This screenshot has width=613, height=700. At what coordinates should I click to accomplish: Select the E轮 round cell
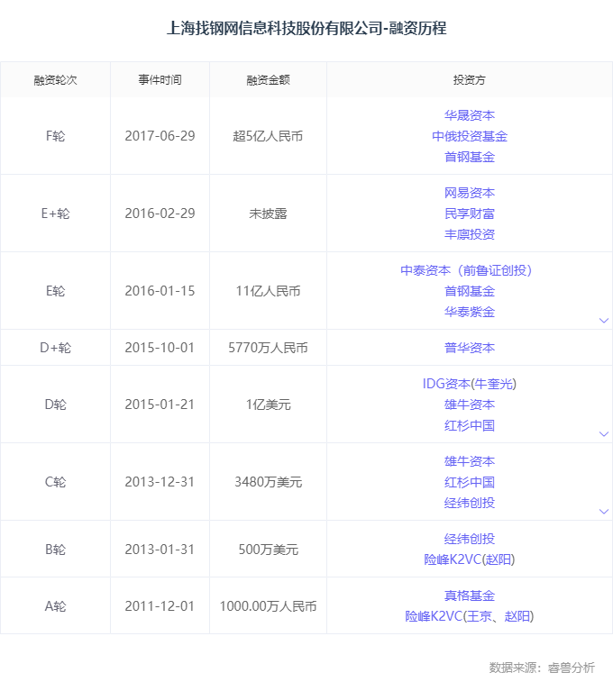point(55,292)
